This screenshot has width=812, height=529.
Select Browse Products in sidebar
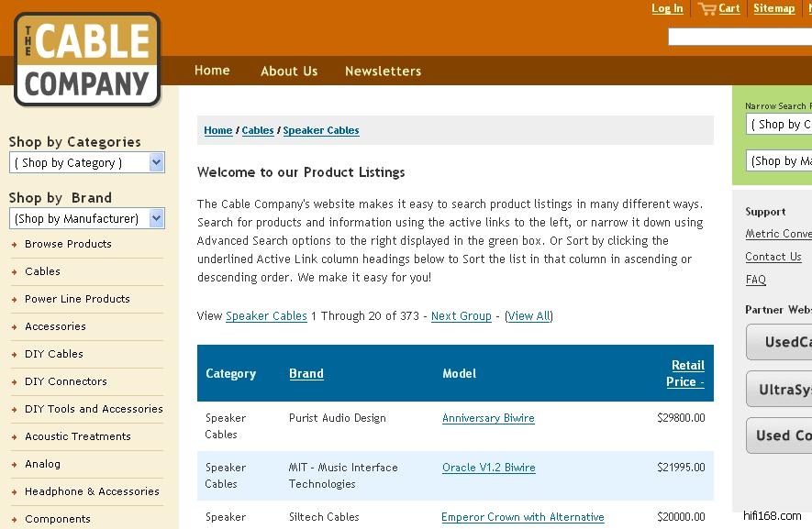[68, 244]
